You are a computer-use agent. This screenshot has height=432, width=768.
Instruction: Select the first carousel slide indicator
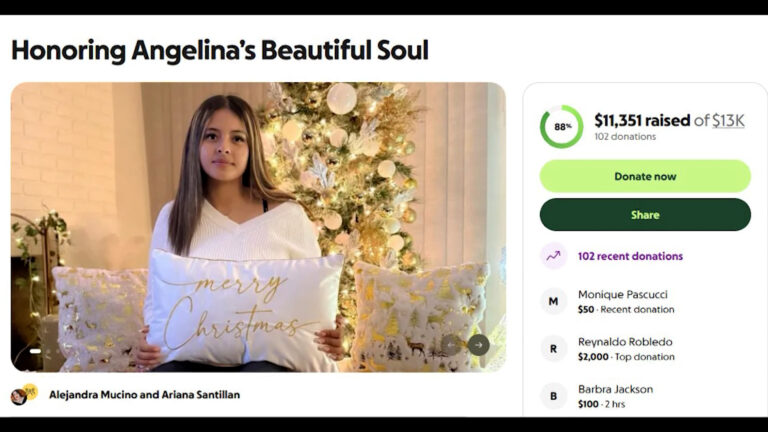click(x=35, y=351)
